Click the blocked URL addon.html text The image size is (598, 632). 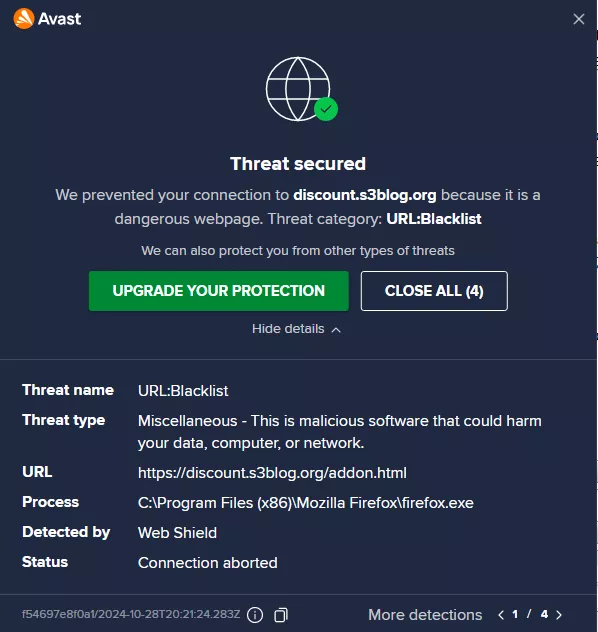click(x=272, y=473)
